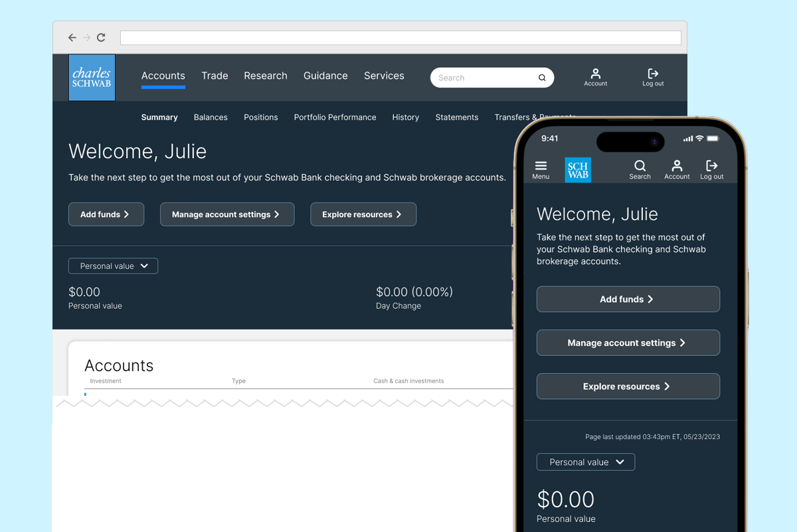The width and height of the screenshot is (797, 532).
Task: Click the Investment column header
Action: [x=106, y=381]
